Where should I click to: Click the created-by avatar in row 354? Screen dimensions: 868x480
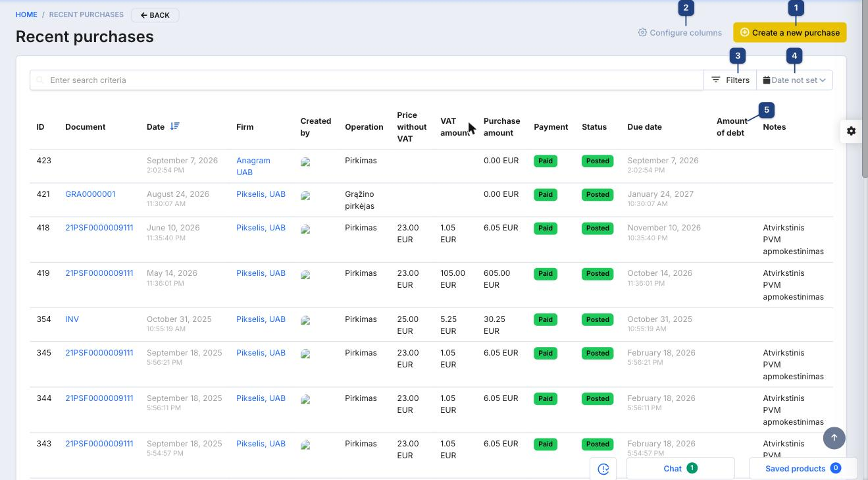click(x=305, y=321)
